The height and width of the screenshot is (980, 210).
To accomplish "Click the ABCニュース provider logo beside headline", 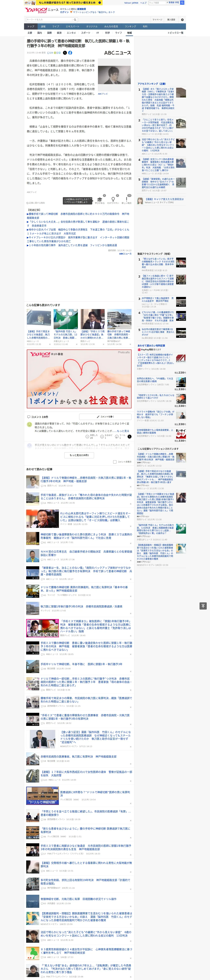I will coord(117,53).
